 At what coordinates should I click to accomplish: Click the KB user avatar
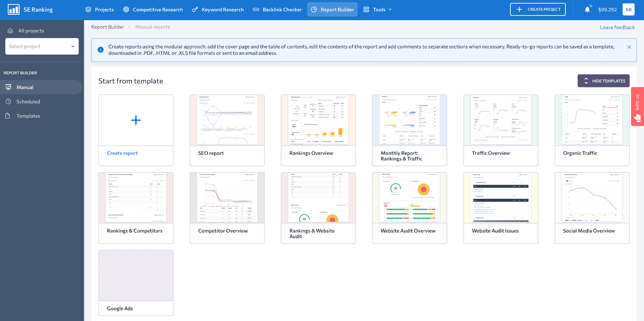628,9
